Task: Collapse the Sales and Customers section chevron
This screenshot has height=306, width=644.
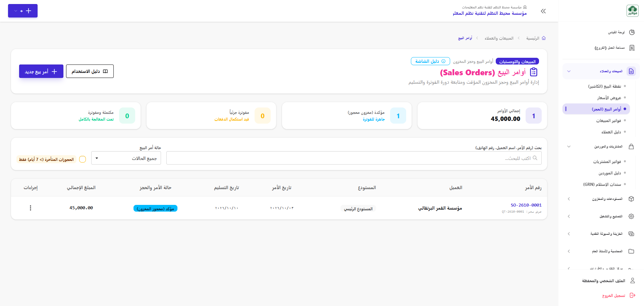Action: coord(569,71)
